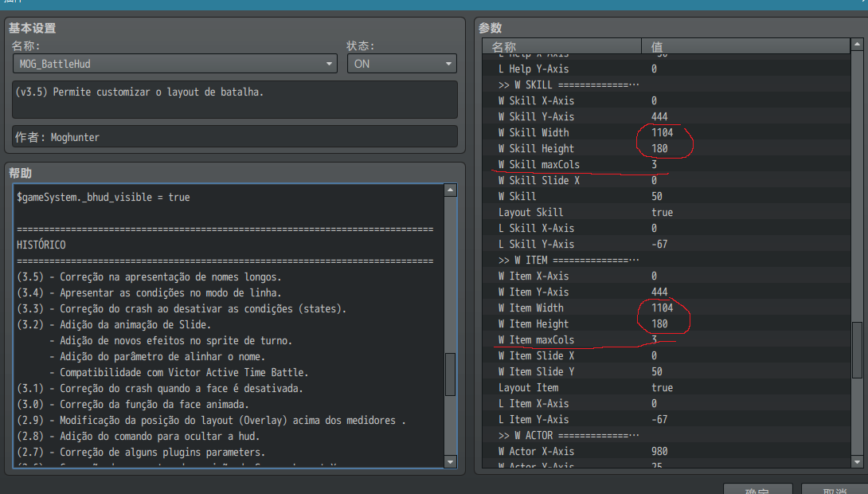
Task: Select the L Skill X-Axis parameter
Action: tap(667, 228)
